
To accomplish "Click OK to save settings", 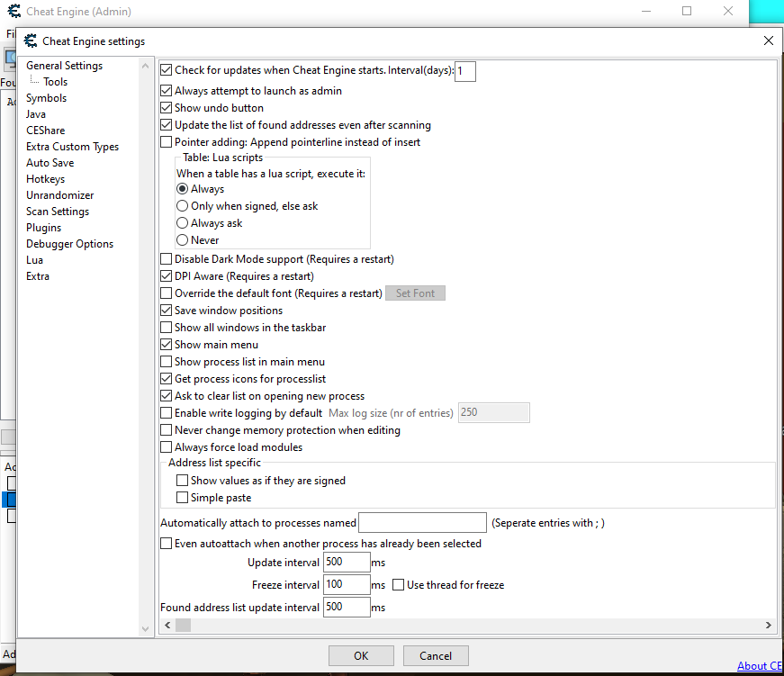I will pos(361,655).
